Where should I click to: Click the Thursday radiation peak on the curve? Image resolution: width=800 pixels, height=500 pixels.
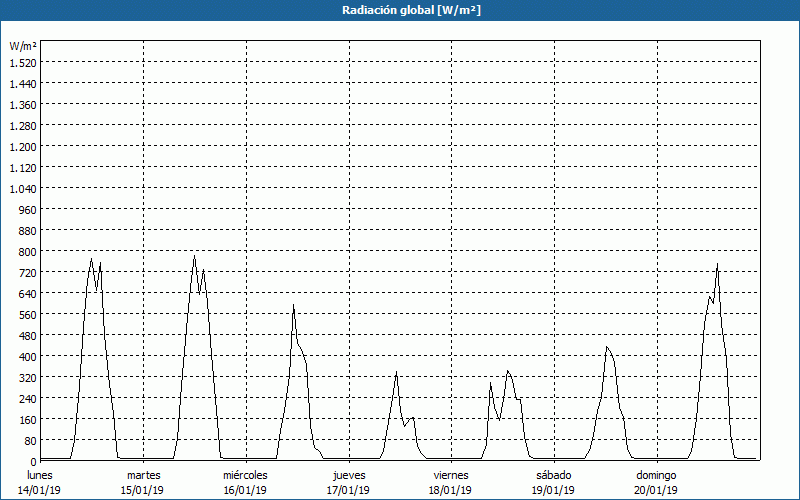396,372
